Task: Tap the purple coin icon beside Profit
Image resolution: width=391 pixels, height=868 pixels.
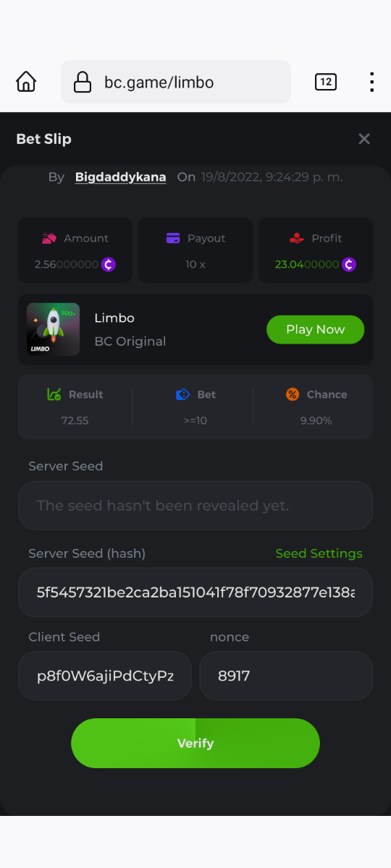Action: [349, 264]
